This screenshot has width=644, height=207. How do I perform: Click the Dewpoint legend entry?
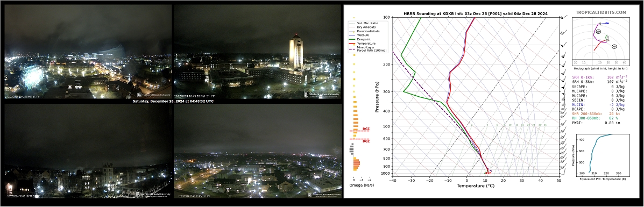pyautogui.click(x=364, y=39)
